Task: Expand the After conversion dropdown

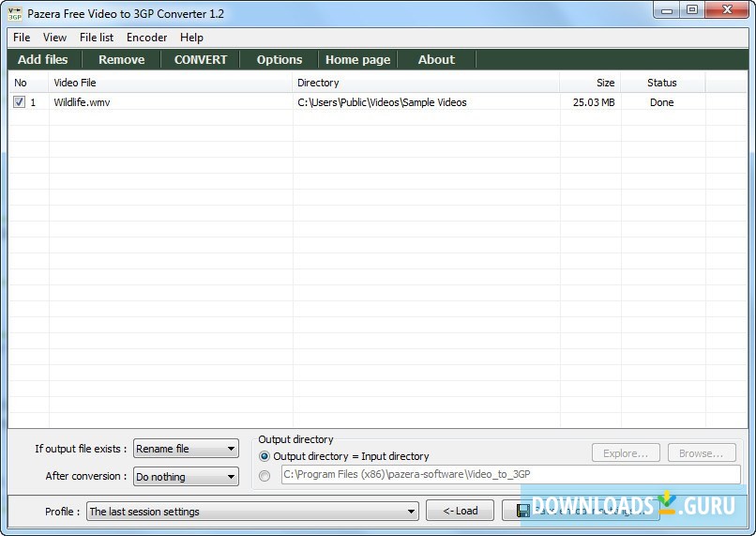Action: 186,477
